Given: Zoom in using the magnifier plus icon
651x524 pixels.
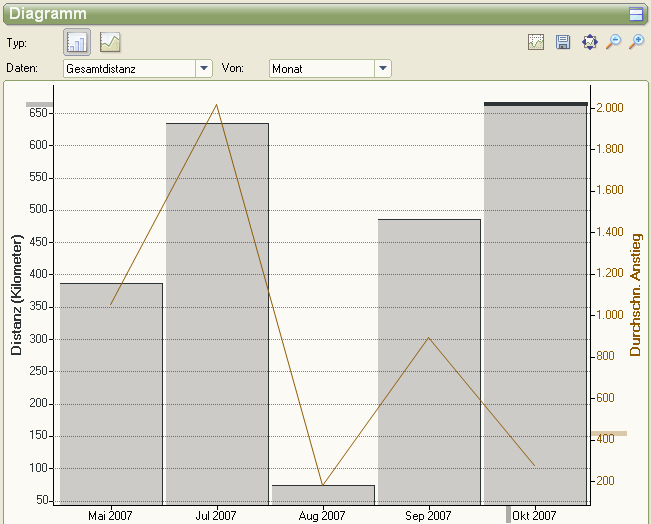Looking at the screenshot, I should pos(636,42).
